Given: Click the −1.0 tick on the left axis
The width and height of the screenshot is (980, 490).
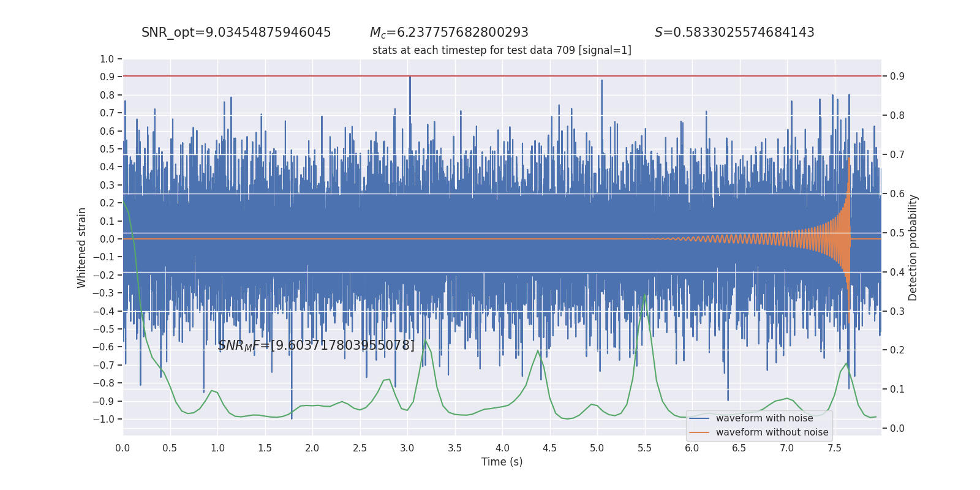Looking at the screenshot, I should tap(105, 420).
